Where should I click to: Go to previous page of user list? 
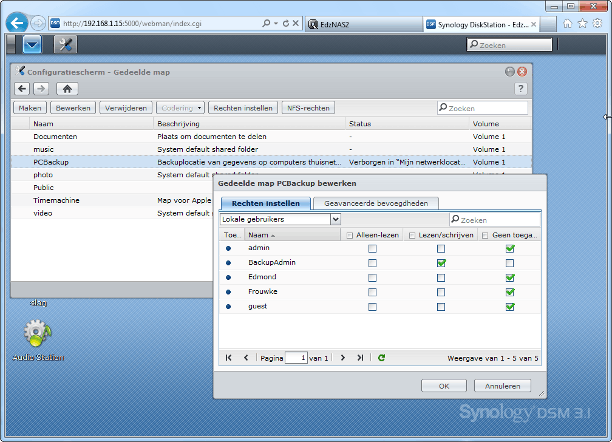coord(246,358)
